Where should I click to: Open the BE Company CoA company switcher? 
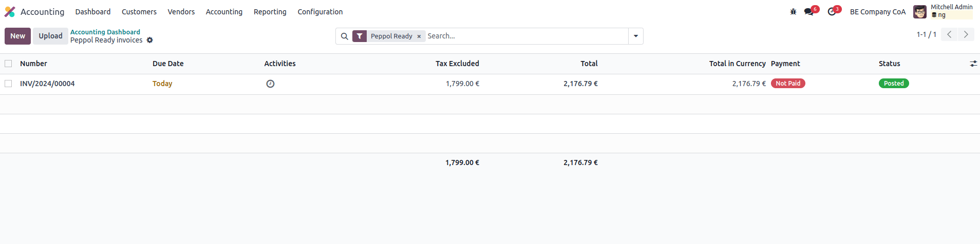(x=877, y=12)
